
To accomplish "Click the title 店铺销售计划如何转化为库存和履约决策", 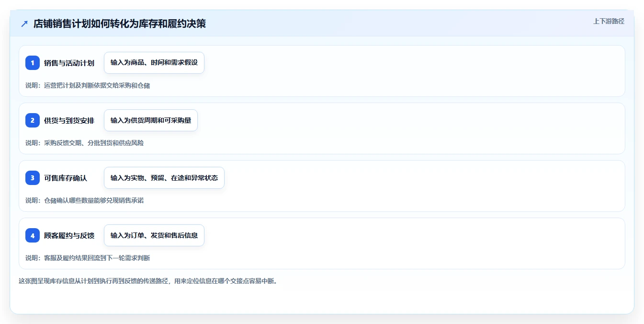I will (120, 23).
